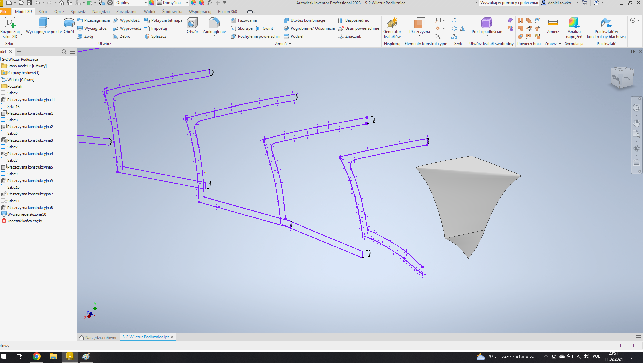This screenshot has width=643, height=364.
Task: Expand Zaokrąglenie dropdown arrow
Action: [x=214, y=36]
